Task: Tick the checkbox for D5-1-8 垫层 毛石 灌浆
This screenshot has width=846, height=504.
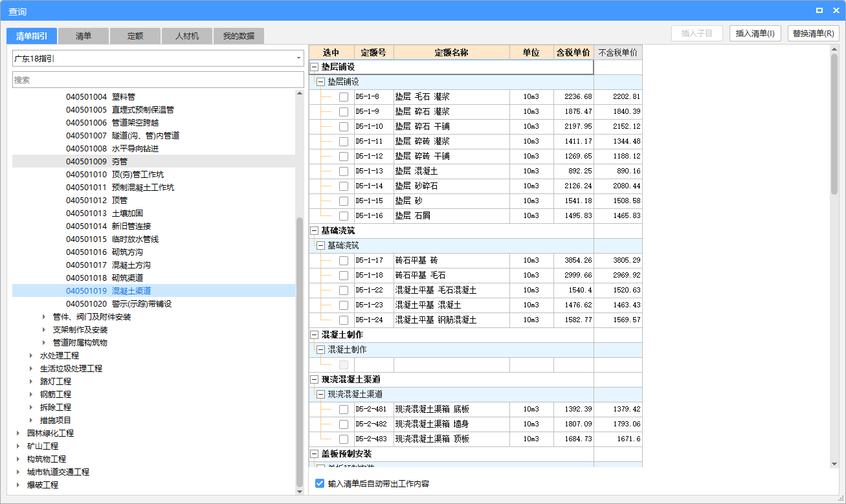Action: 344,97
